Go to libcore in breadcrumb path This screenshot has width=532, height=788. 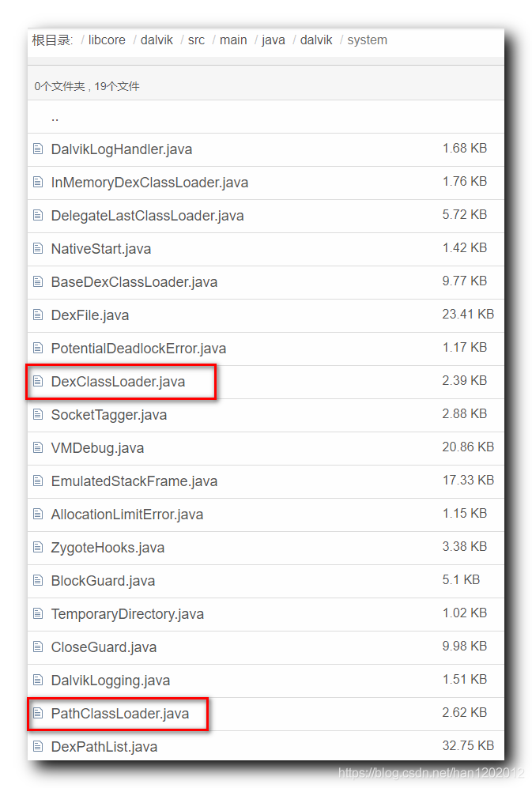coord(107,40)
